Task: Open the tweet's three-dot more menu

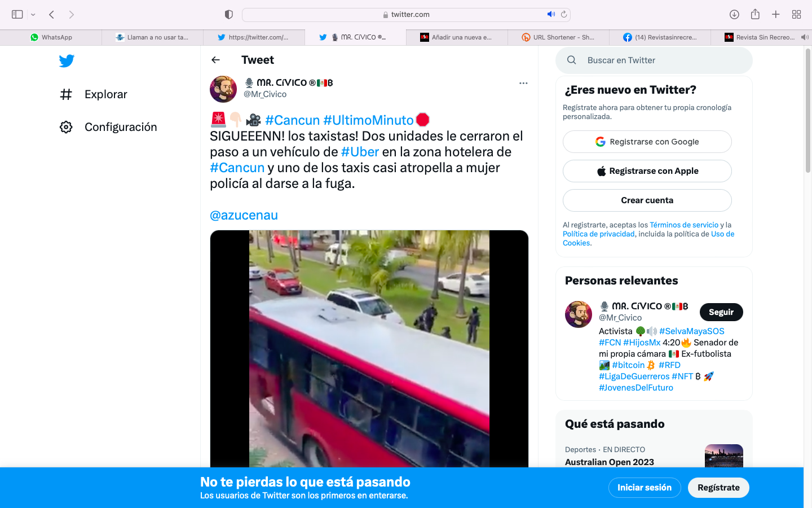Action: pos(523,83)
